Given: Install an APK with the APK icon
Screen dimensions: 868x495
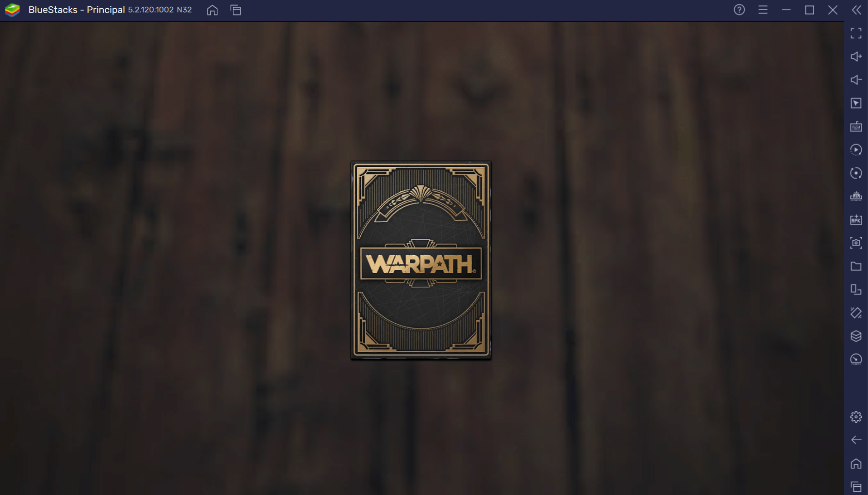Looking at the screenshot, I should pos(856,220).
